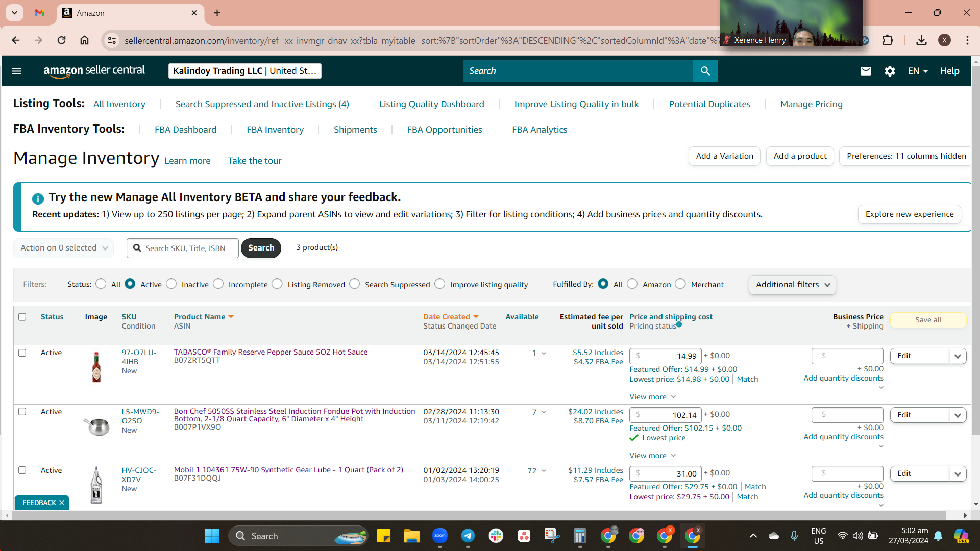Viewport: 980px width, 551px height.
Task: Click the browser home icon
Action: click(x=84, y=40)
